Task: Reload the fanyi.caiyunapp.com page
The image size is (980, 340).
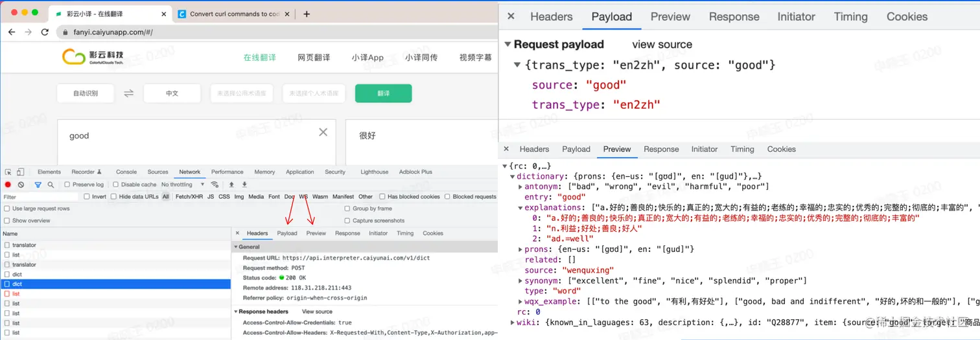Action: [x=45, y=32]
